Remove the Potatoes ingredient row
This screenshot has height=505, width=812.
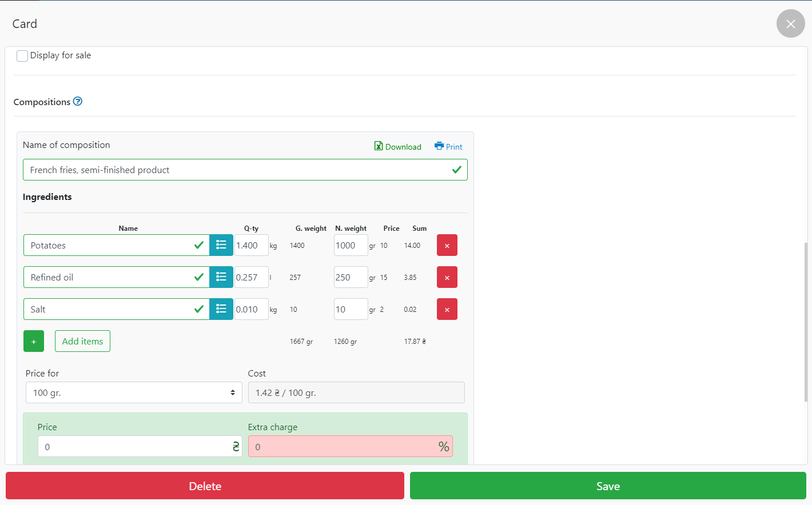pos(447,245)
